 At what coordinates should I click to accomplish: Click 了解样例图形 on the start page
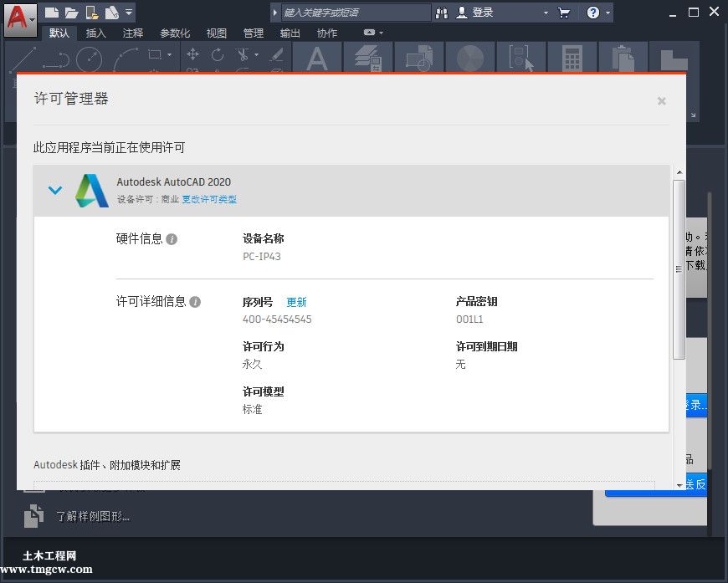point(93,516)
